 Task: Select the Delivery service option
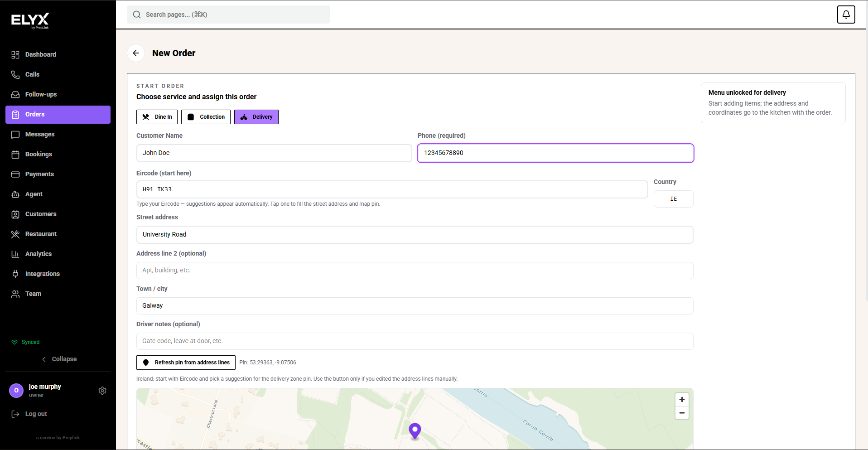pos(256,117)
